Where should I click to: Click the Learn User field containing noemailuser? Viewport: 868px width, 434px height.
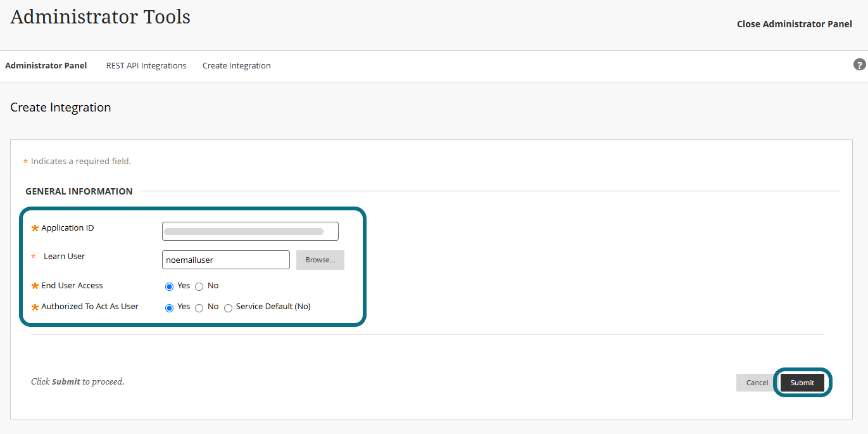pos(226,260)
